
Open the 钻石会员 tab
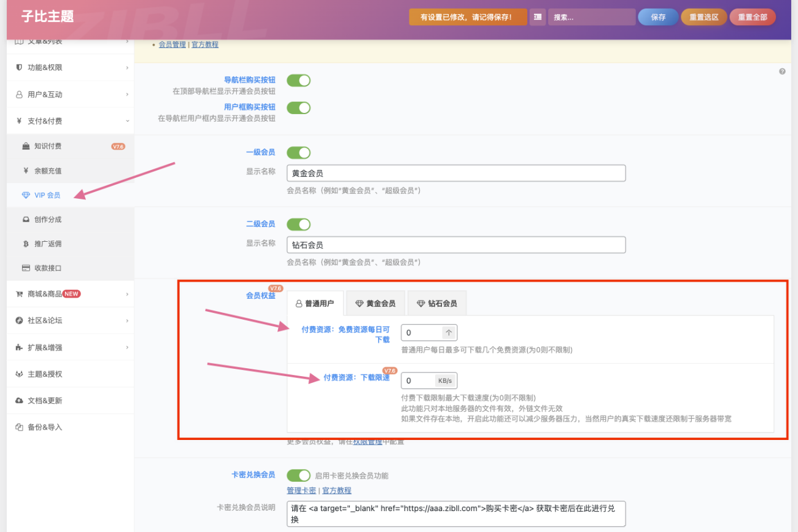436,303
